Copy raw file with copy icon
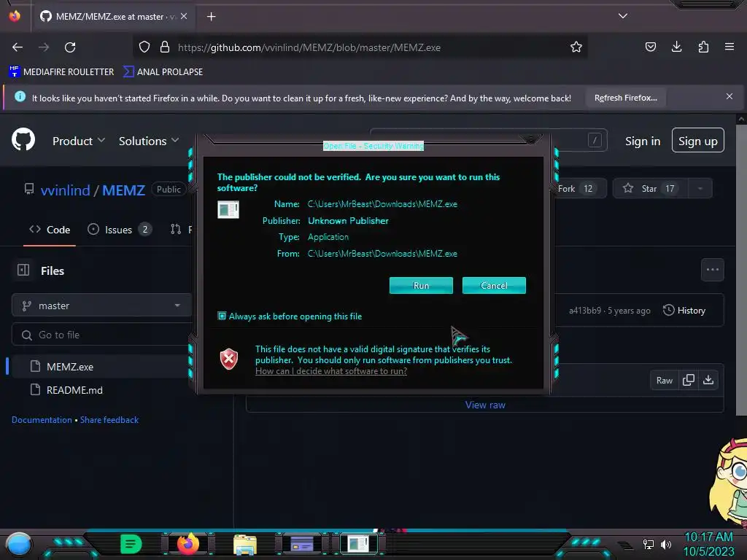747x560 pixels. coord(688,380)
